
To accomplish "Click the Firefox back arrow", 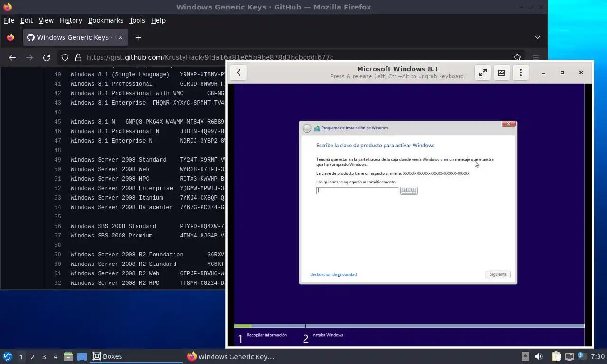I will tap(12, 57).
